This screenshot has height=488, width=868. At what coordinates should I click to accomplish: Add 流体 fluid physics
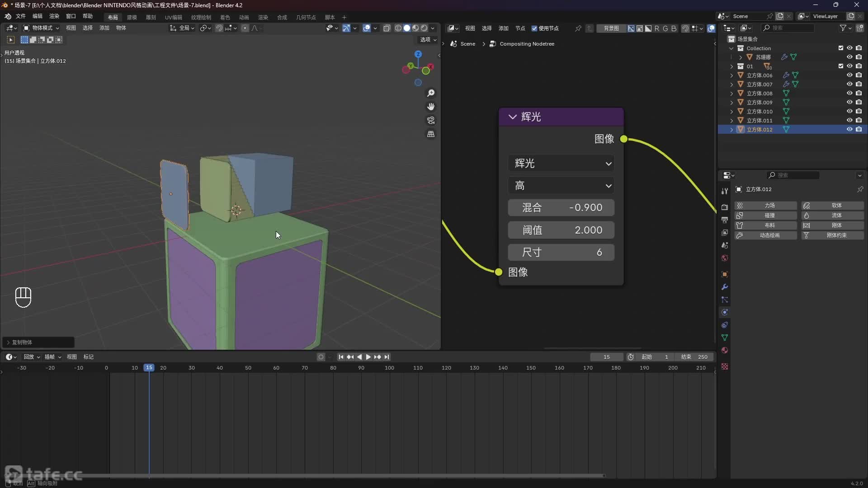tap(832, 216)
